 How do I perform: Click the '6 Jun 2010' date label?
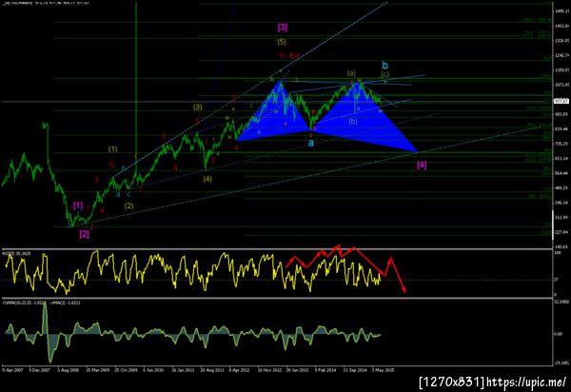[x=153, y=370]
